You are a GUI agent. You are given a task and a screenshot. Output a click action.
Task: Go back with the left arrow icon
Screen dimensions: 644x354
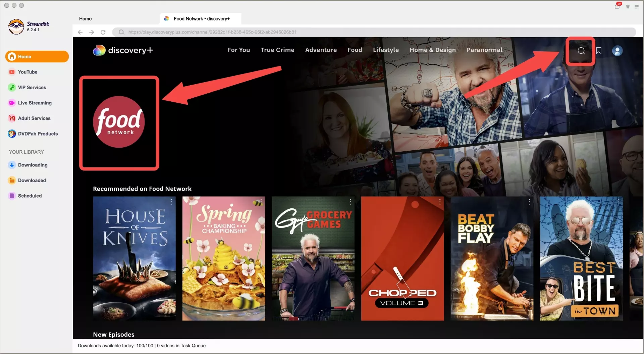coord(80,32)
